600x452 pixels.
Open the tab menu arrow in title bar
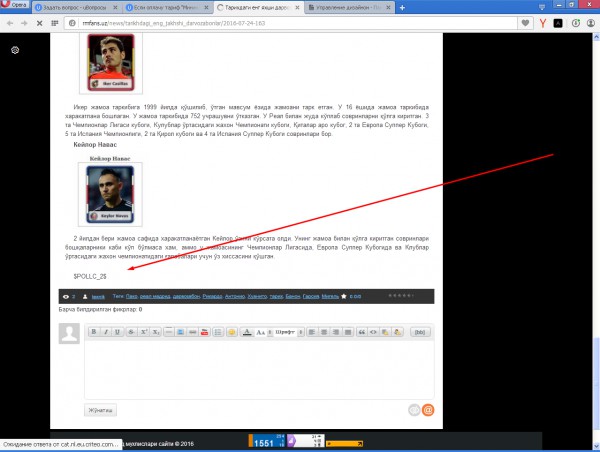(x=542, y=7)
